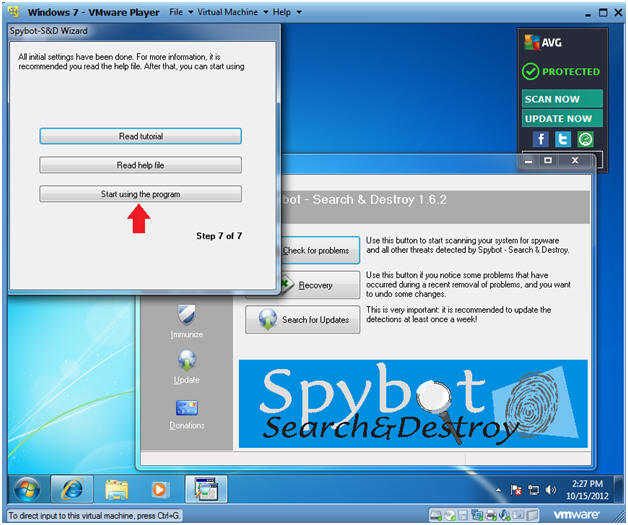628x525 pixels.
Task: Click Read help file button
Action: 141,165
